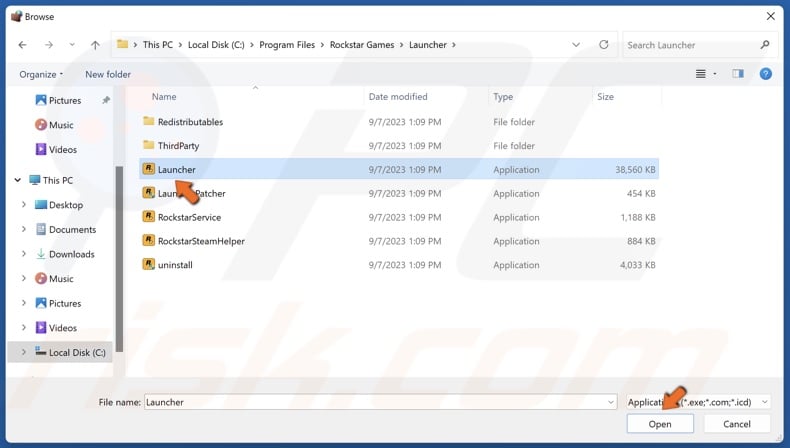Expand the Desktop tree node
This screenshot has height=448, width=790.
24,205
